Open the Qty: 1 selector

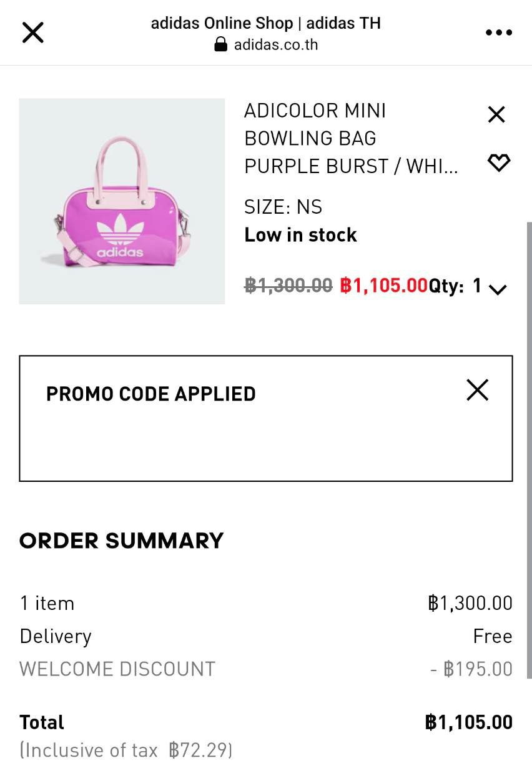(455, 286)
